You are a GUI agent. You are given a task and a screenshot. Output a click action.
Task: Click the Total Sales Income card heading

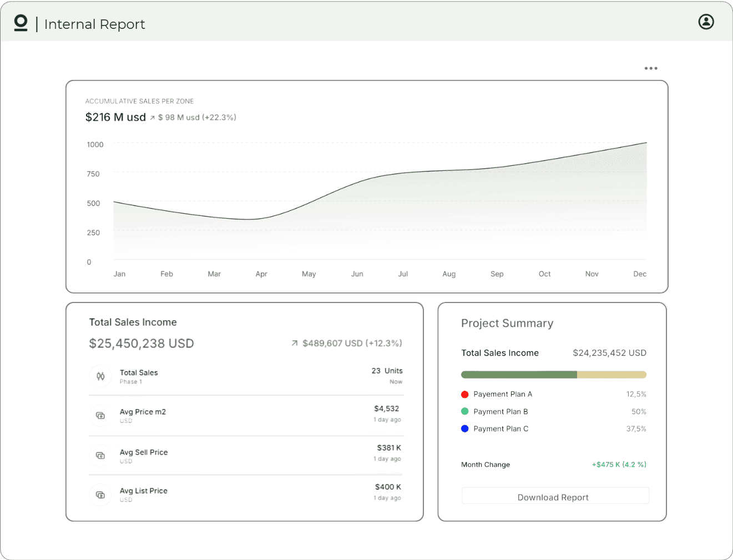(x=133, y=322)
